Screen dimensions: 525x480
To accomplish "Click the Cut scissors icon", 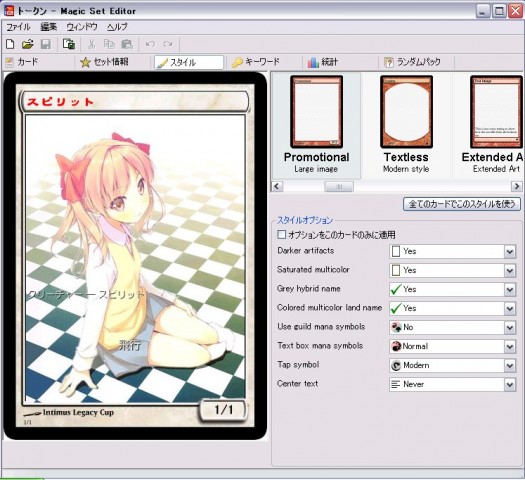I will tap(91, 44).
